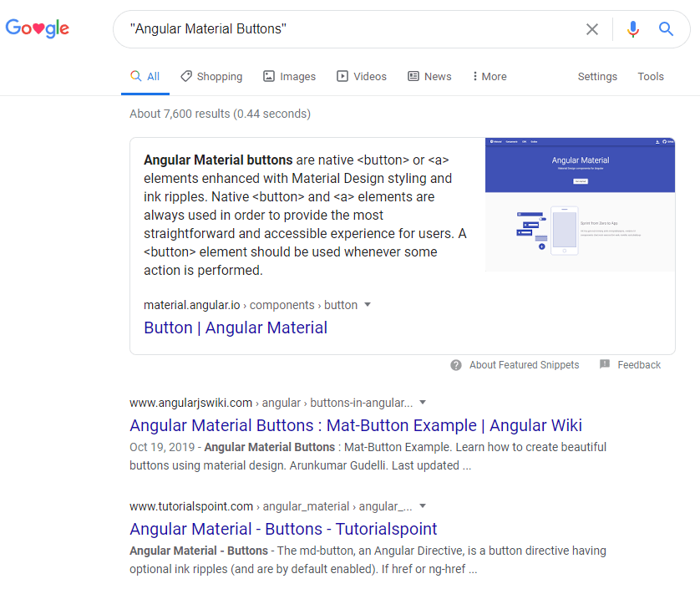The image size is (700, 589).
Task: Click the Angular Material site preview thumbnail
Action: coord(580,205)
